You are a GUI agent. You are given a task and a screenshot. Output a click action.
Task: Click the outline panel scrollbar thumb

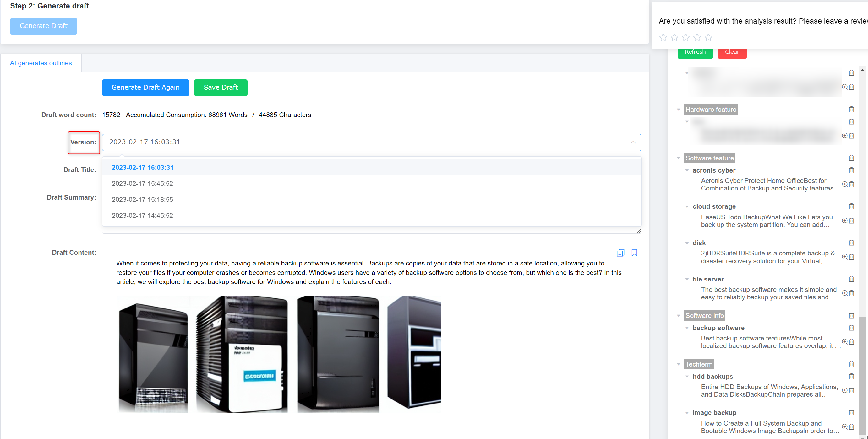[x=863, y=375]
